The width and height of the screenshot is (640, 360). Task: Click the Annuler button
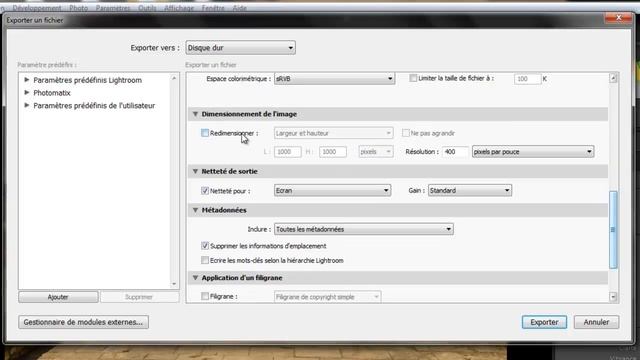click(x=596, y=322)
